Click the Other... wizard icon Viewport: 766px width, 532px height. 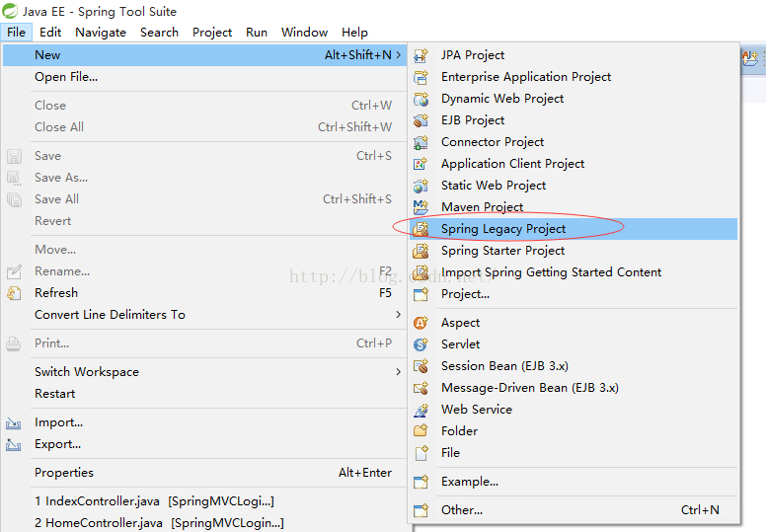click(x=421, y=510)
